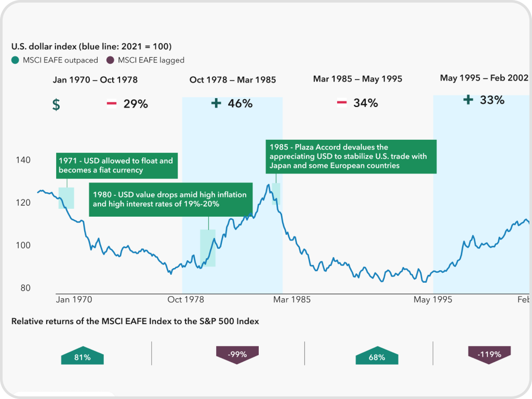Click the green plus icon beside 33%
This screenshot has height=399, width=532.
coord(468,99)
